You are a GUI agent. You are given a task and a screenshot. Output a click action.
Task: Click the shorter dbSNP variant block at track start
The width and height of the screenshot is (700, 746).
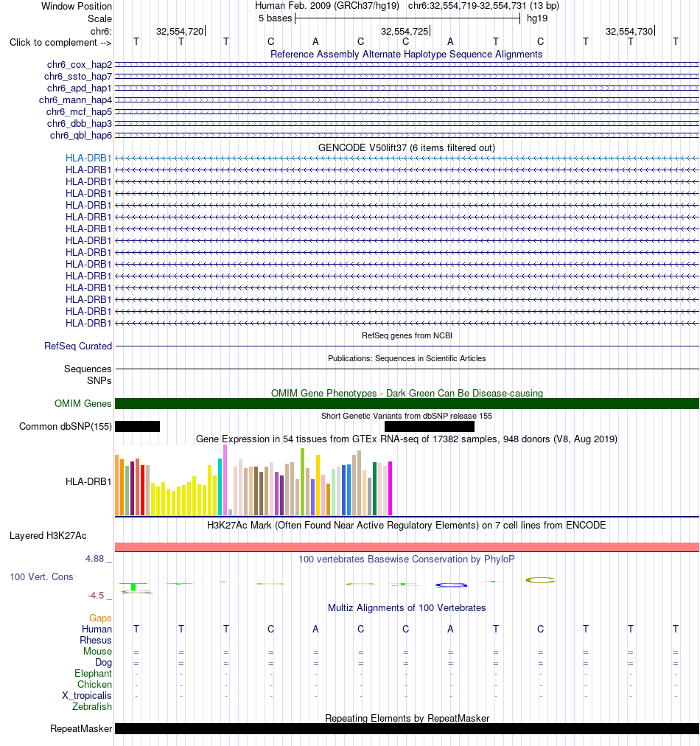coord(138,426)
